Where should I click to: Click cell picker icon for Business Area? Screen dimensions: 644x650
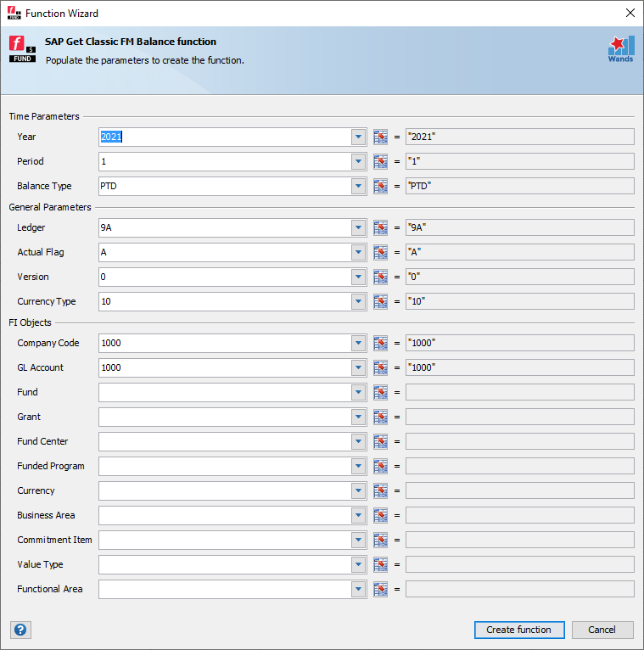(380, 515)
